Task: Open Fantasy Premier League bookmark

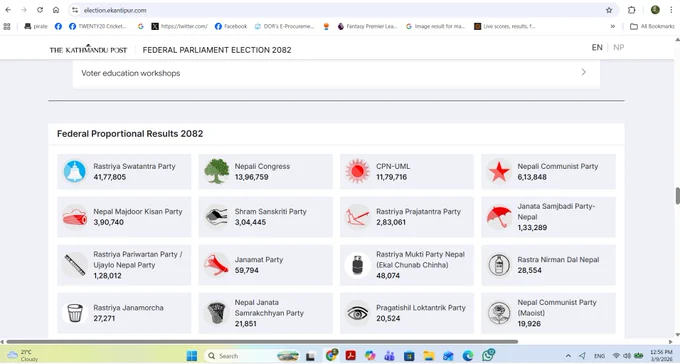Action: 367,26
